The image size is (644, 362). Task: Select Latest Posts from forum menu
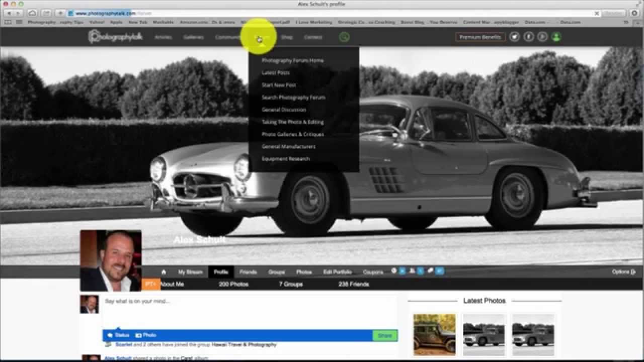click(x=275, y=73)
